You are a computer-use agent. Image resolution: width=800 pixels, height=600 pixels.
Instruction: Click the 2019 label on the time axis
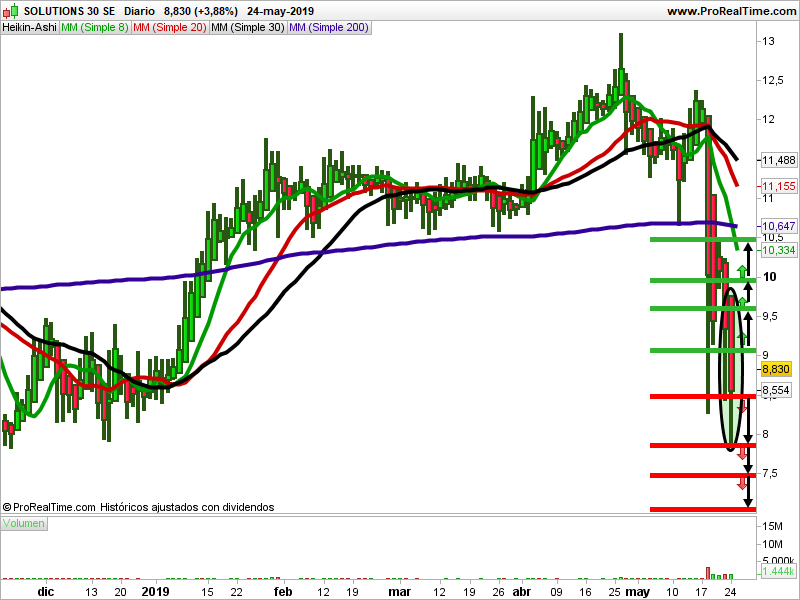tap(155, 591)
